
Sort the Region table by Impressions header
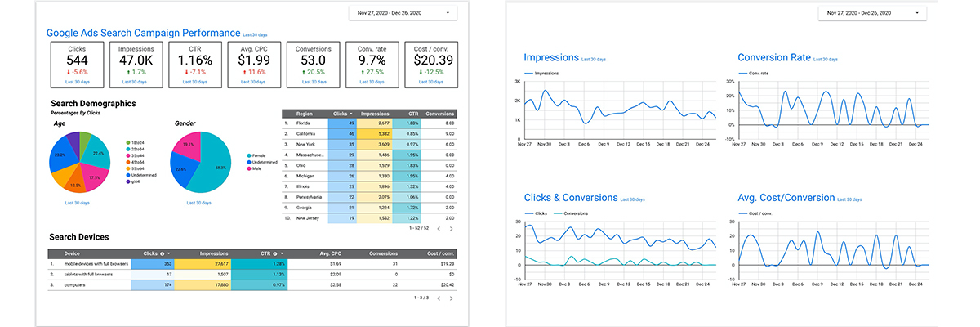click(374, 114)
